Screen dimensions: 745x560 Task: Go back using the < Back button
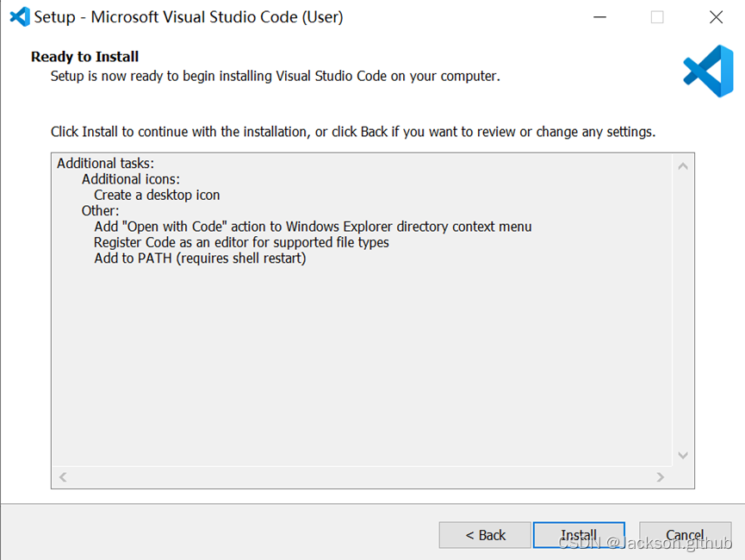485,535
